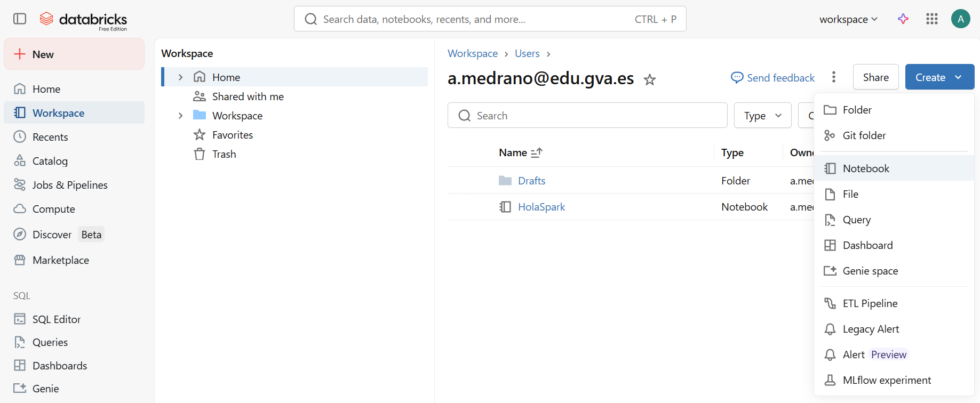
Task: Click the search magnifier icon in top bar
Action: click(x=311, y=19)
